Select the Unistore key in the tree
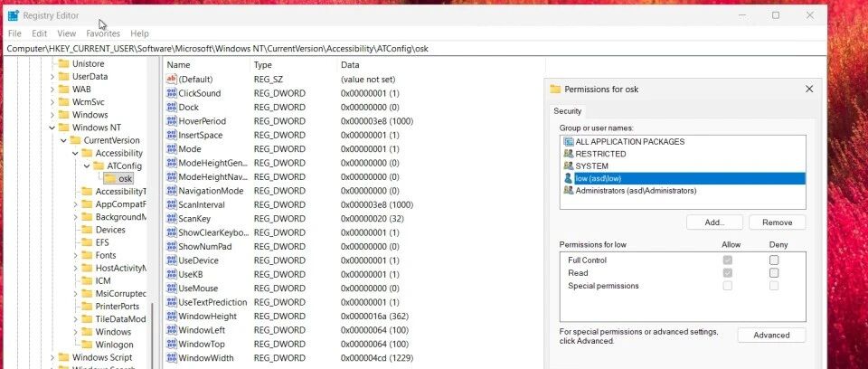Image resolution: width=868 pixels, height=369 pixels. pos(88,63)
